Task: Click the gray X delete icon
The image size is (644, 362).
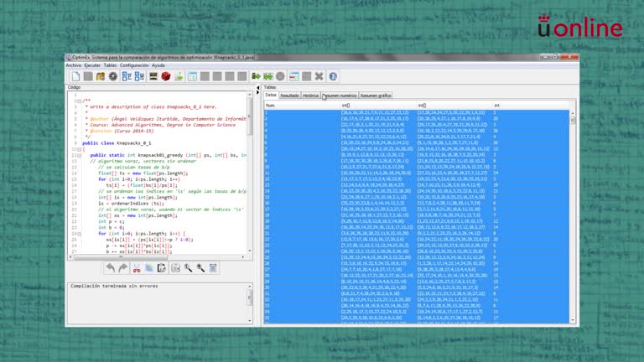Action: (x=319, y=76)
